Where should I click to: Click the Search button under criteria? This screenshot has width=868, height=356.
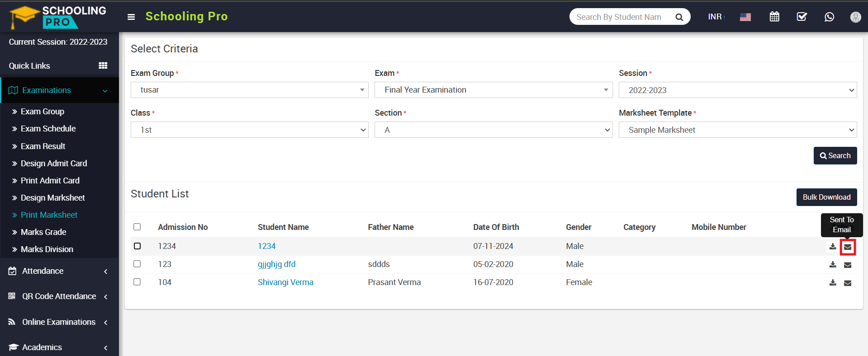pos(835,155)
